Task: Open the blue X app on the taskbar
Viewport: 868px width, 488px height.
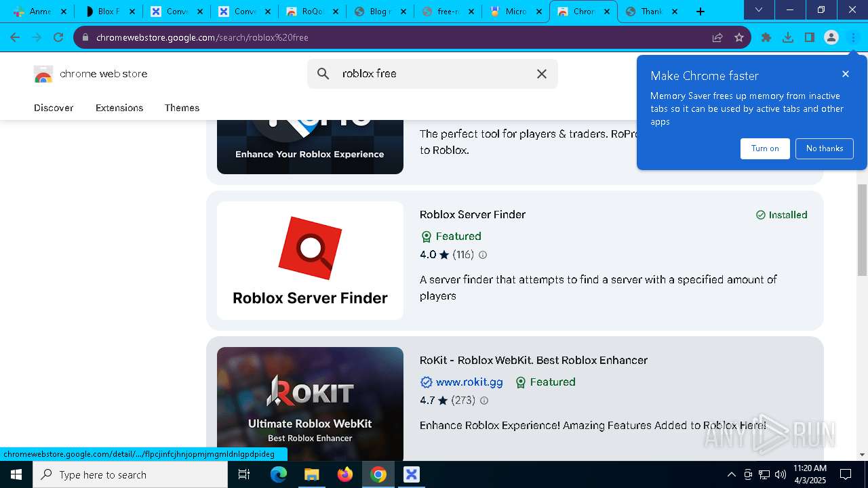Action: [x=412, y=474]
